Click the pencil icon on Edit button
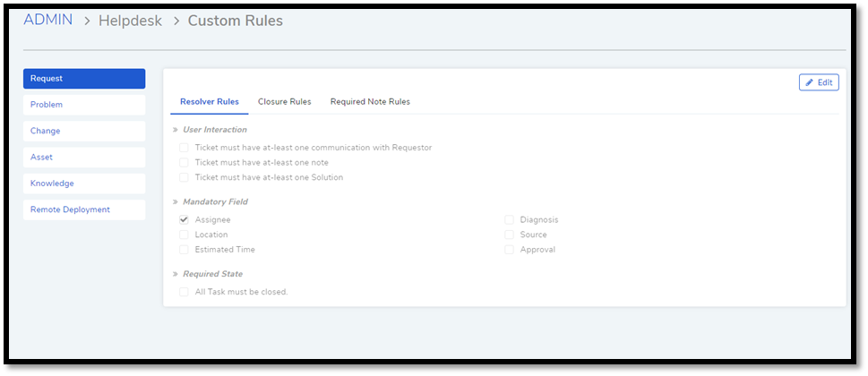Image resolution: width=868 pixels, height=376 pixels. (x=809, y=82)
